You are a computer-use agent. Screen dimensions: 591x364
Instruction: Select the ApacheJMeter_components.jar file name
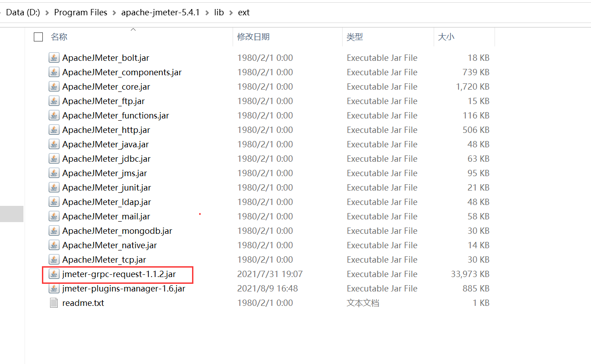(122, 72)
